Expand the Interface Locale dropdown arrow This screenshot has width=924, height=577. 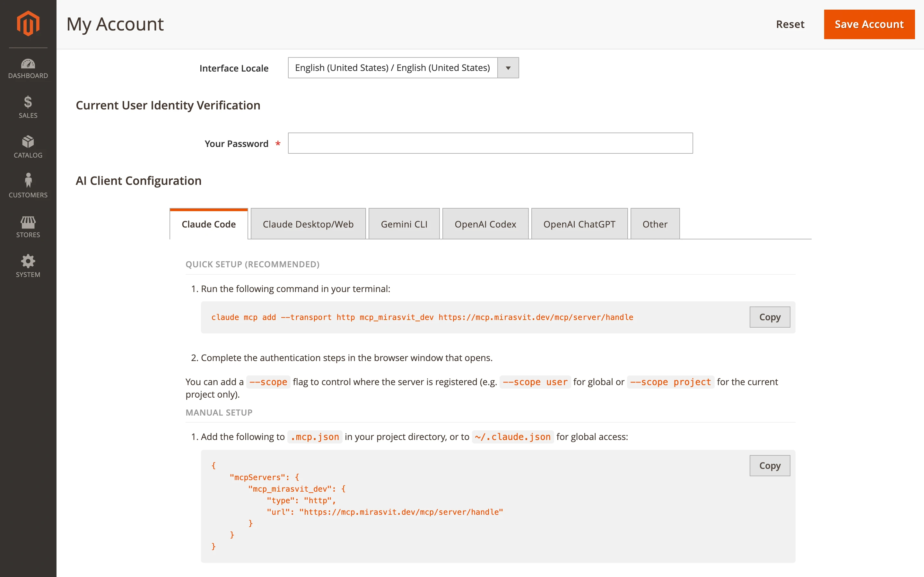point(508,68)
